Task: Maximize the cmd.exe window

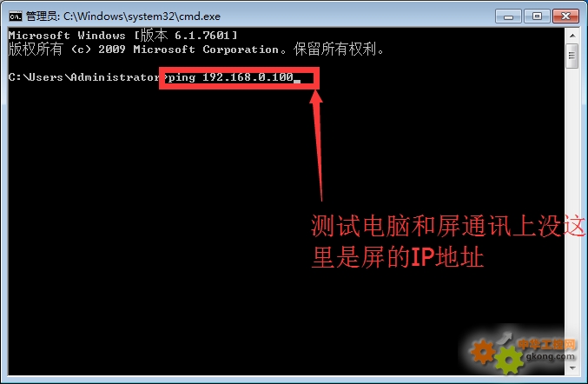Action: [537, 17]
